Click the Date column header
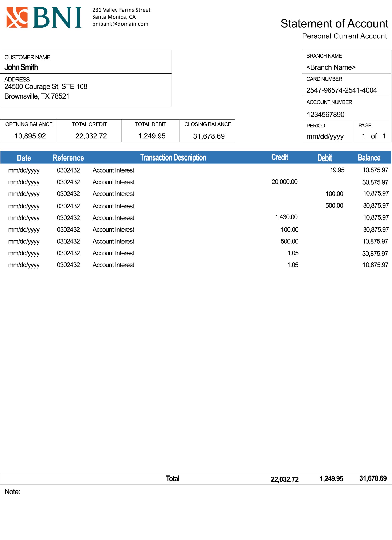Screen dimensions: 392x540 (x=24, y=158)
